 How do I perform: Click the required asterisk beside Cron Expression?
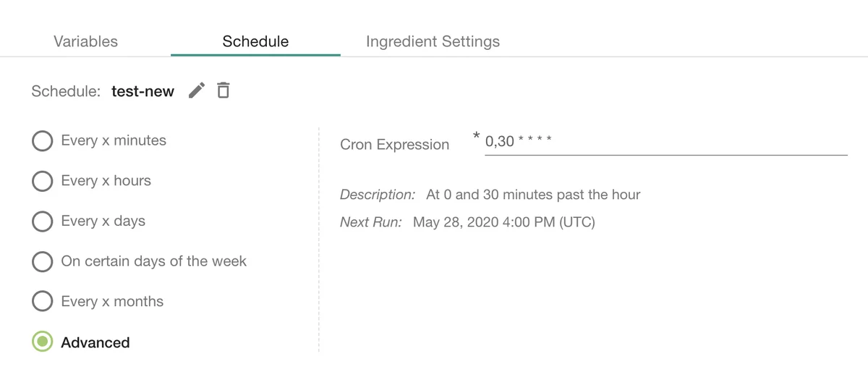pos(476,135)
